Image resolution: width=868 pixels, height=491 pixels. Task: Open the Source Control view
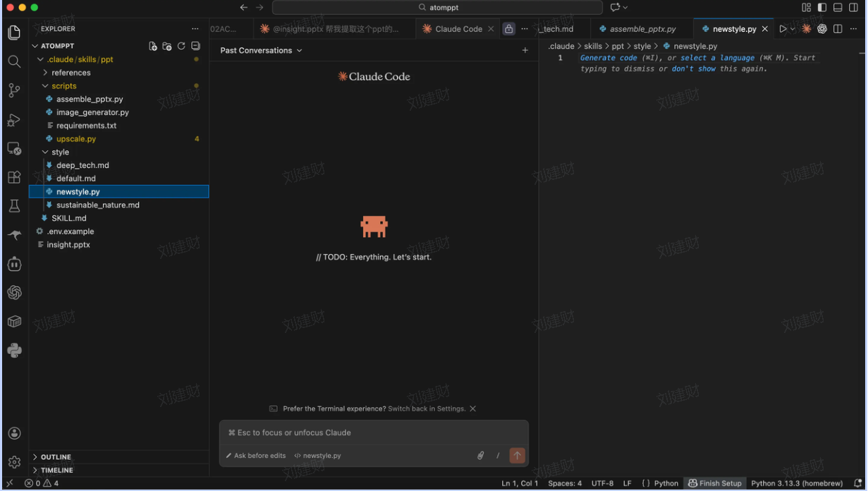coord(14,90)
